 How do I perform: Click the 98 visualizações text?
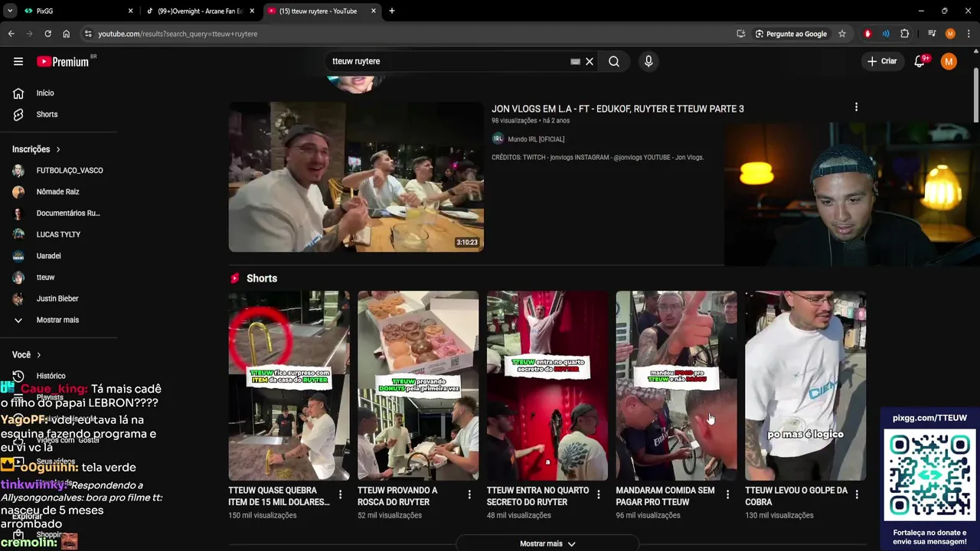[x=514, y=121]
